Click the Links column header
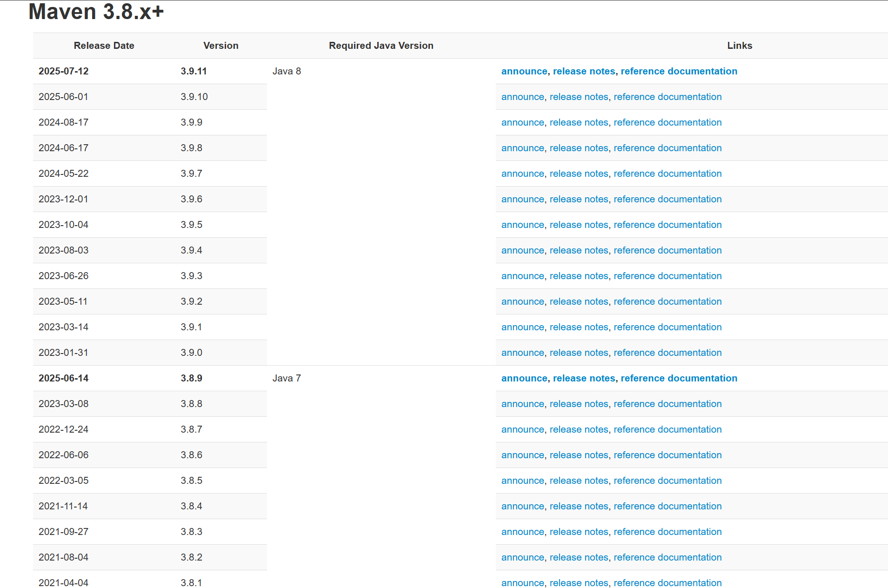The image size is (888, 588). [740, 46]
